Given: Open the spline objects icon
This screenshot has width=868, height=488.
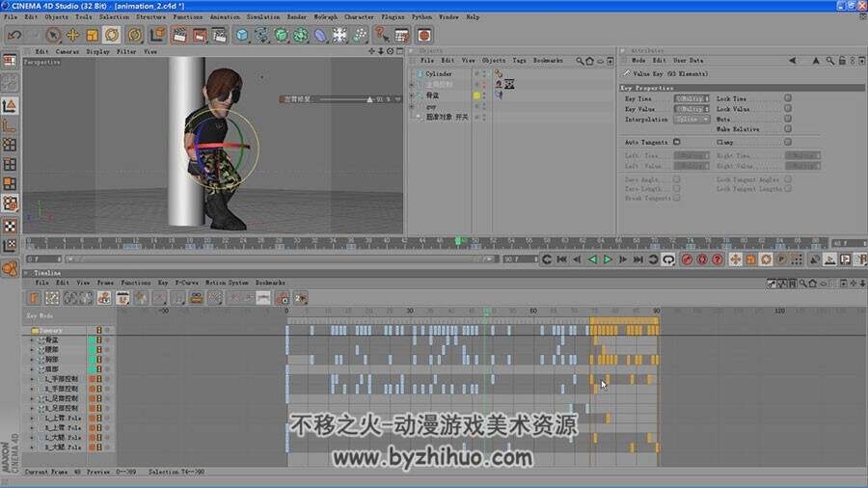Looking at the screenshot, I should click(261, 36).
